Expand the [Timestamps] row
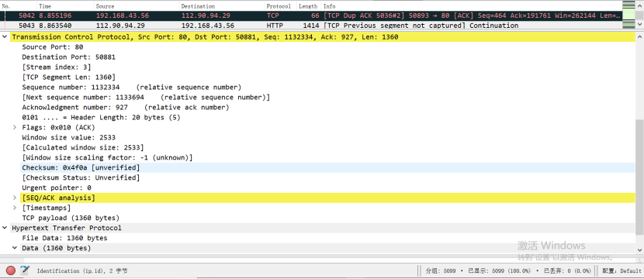The image size is (644, 279). (x=15, y=208)
